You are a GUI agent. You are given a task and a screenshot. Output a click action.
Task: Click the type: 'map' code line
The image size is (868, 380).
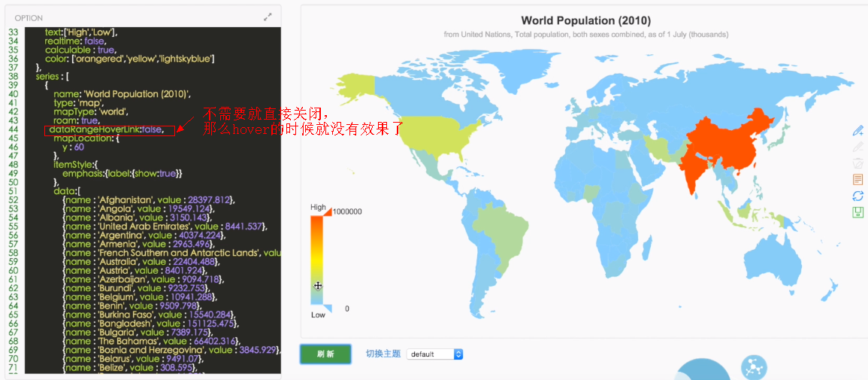[x=78, y=103]
